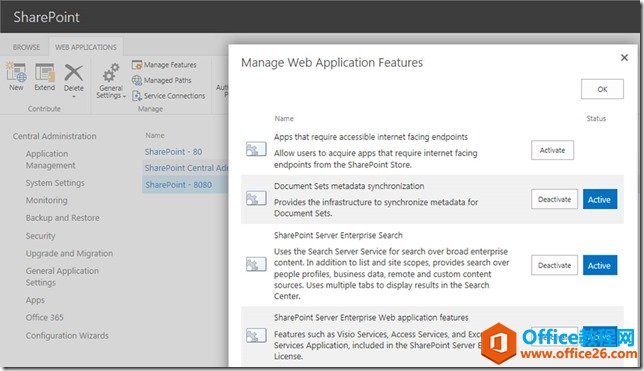Open the Managed Paths globe icon
Viewport: 644px width, 371px height.
coord(137,80)
